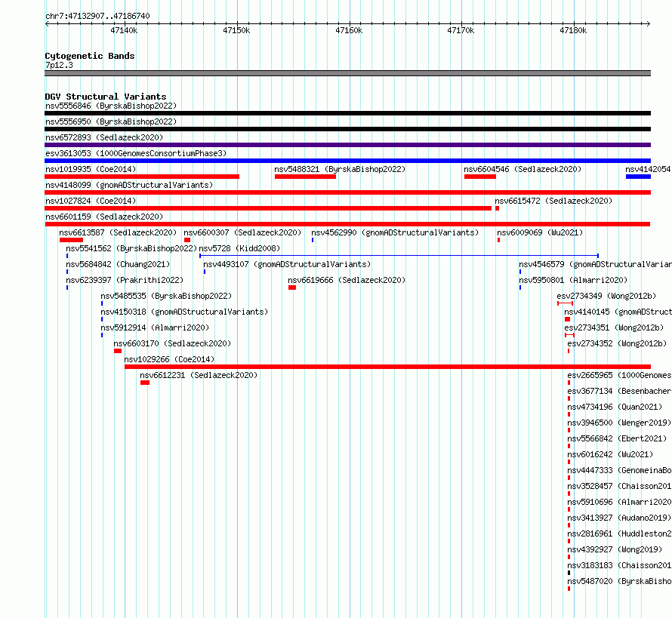The height and width of the screenshot is (618, 672).
Task: Click esv2734349 (Wong2012b) label
Action: click(606, 296)
